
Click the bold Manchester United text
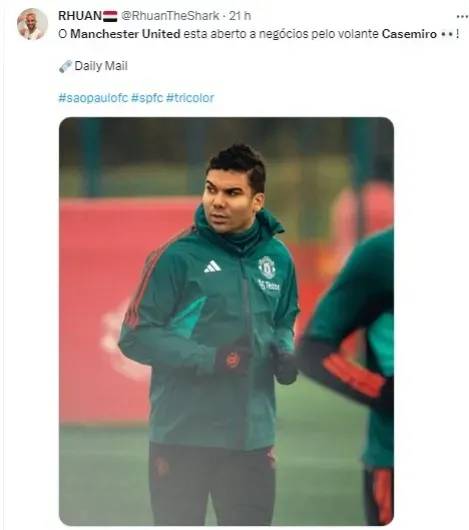point(125,34)
